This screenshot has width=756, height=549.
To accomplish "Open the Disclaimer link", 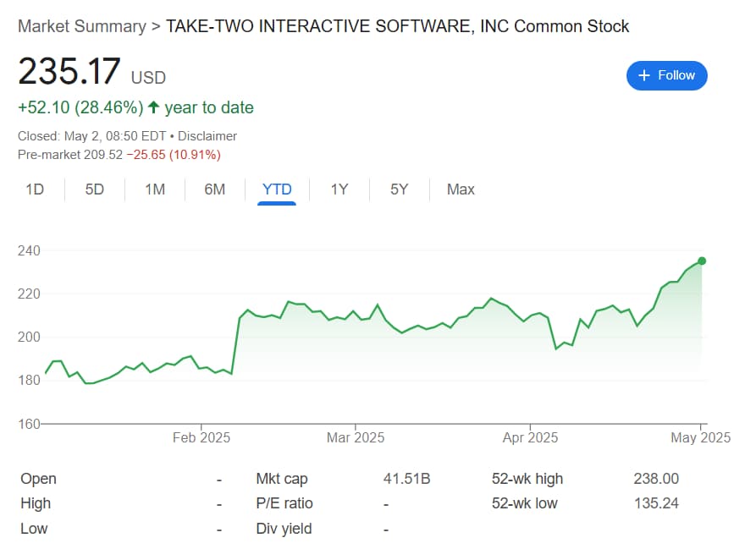I will [207, 135].
